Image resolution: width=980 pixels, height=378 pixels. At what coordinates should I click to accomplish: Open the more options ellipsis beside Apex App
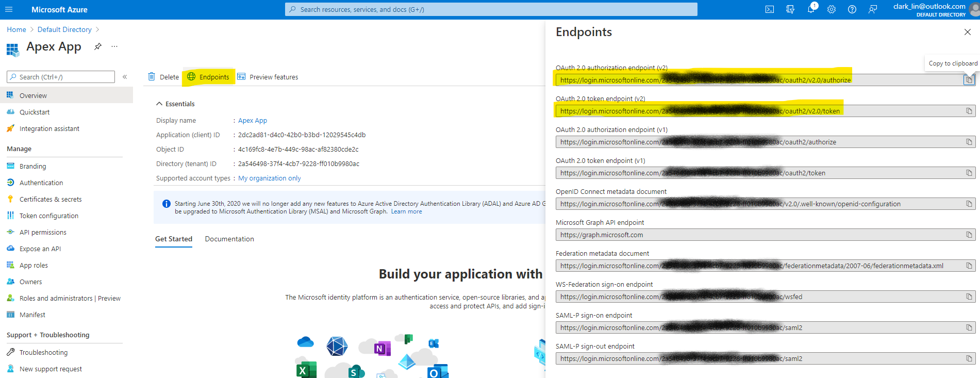tap(114, 46)
